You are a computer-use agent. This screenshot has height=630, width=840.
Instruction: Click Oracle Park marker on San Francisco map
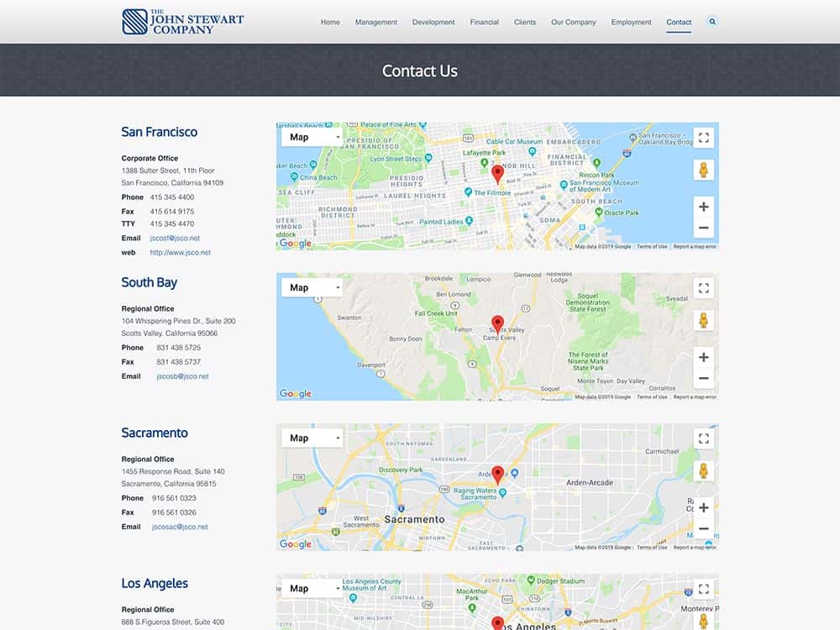point(599,213)
